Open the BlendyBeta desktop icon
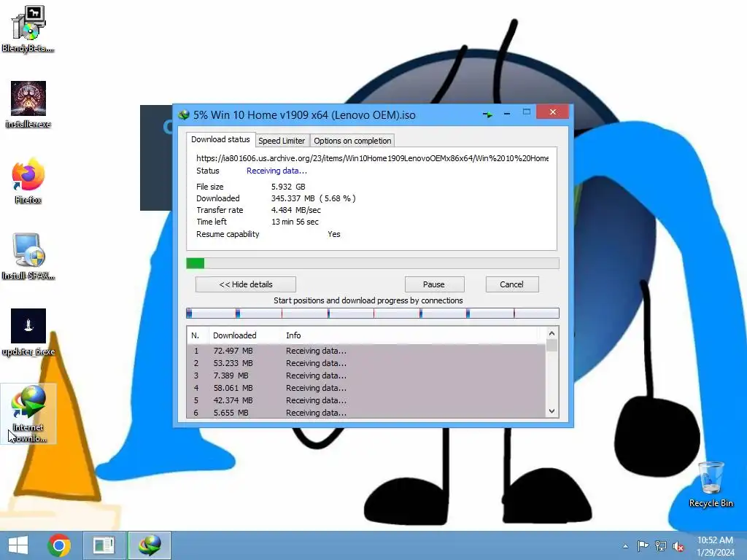This screenshot has height=560, width=747. pos(28,28)
